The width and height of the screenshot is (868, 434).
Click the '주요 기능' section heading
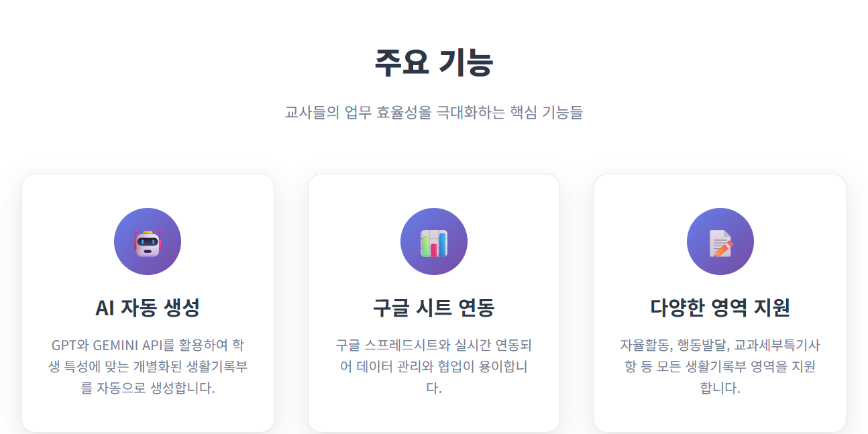point(434,62)
